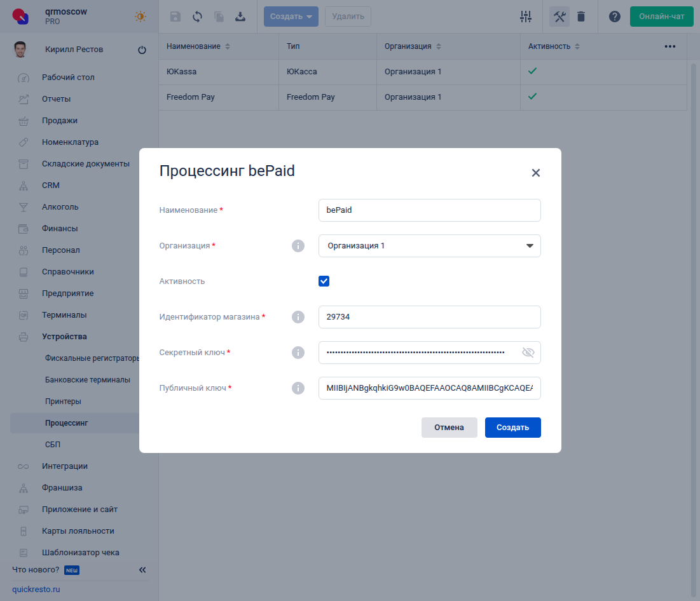Open table columns three-dot menu
Screen dimensions: 700x601
click(x=669, y=46)
